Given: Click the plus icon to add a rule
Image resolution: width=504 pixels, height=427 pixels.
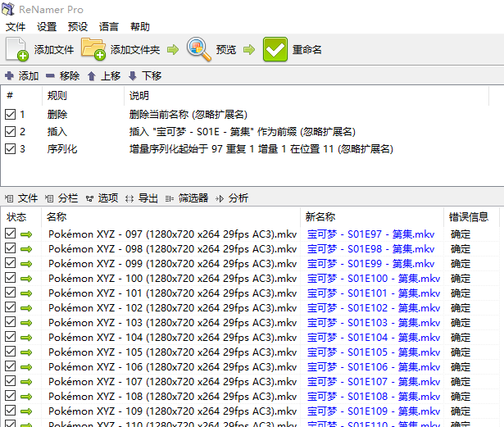Looking at the screenshot, I should [x=9, y=76].
